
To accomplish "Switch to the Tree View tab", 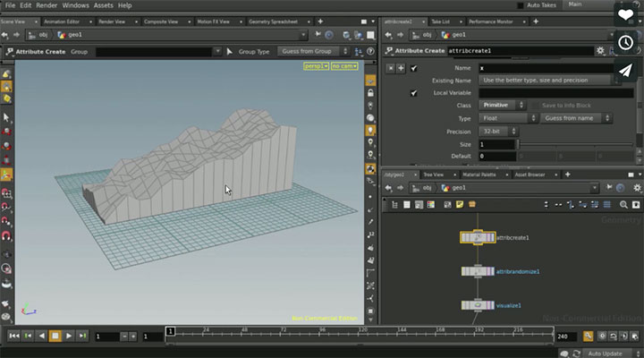I will point(434,175).
